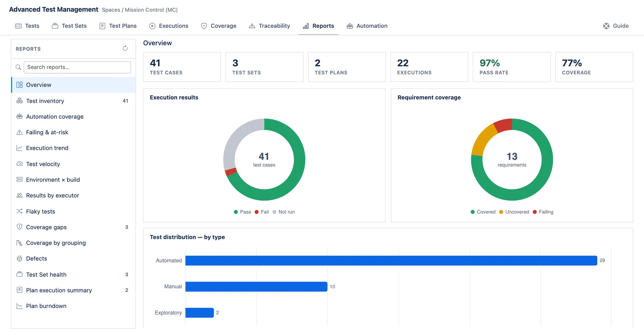Click the Test Plans tab icon
This screenshot has height=334, width=644.
102,26
